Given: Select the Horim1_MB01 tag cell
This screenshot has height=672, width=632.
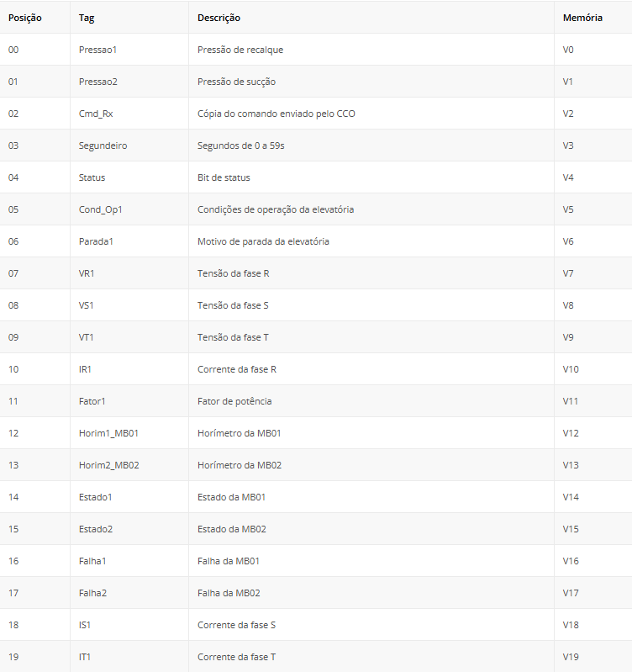Looking at the screenshot, I should coord(108,433).
